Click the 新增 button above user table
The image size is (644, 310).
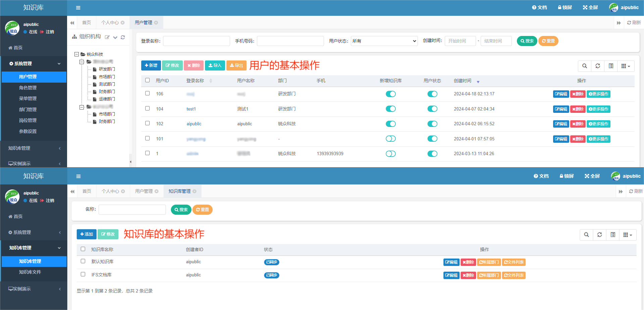[x=151, y=65]
